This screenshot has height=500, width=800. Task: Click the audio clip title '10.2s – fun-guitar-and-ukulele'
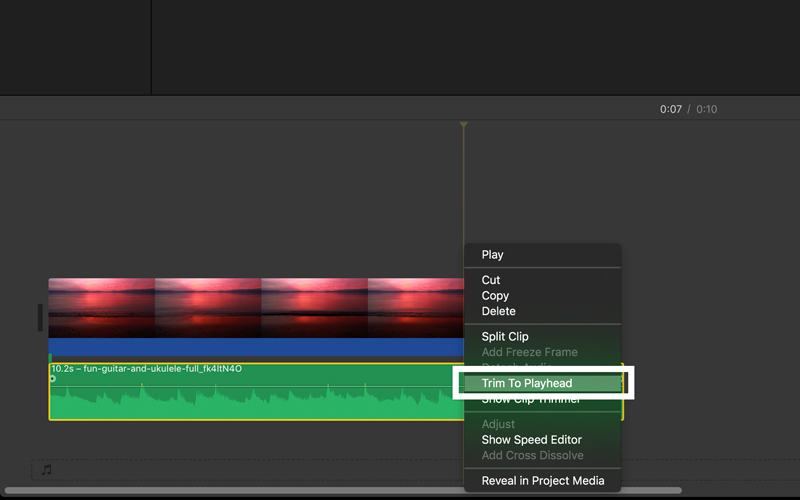tap(146, 369)
